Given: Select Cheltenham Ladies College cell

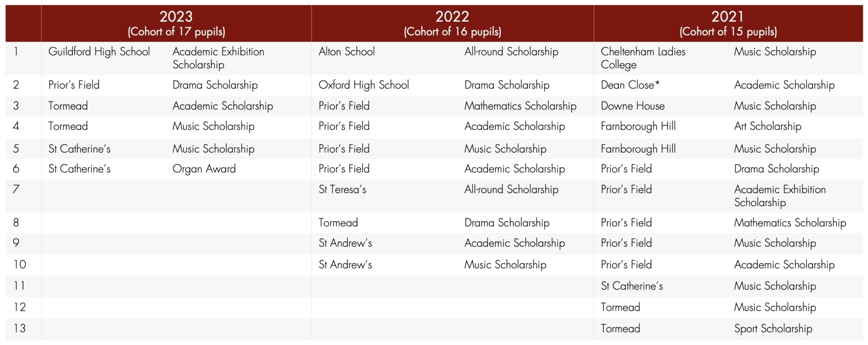Looking at the screenshot, I should [x=643, y=58].
